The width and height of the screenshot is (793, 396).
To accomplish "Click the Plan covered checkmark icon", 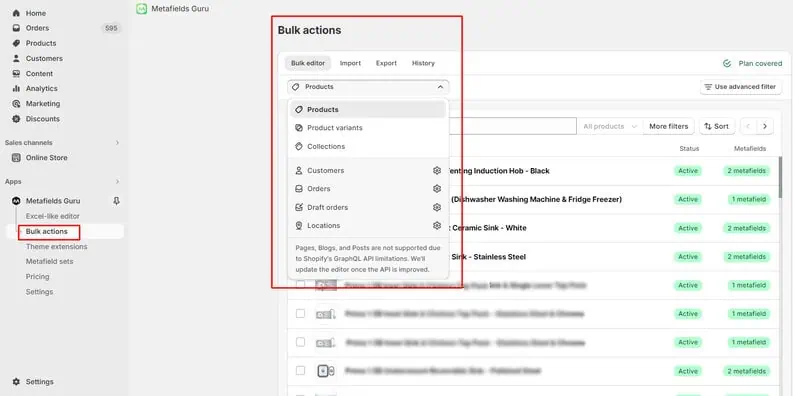I will [727, 63].
